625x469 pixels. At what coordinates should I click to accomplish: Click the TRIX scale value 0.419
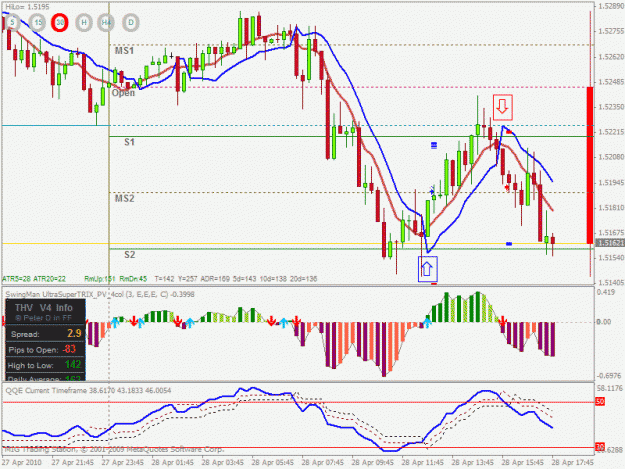(605, 292)
